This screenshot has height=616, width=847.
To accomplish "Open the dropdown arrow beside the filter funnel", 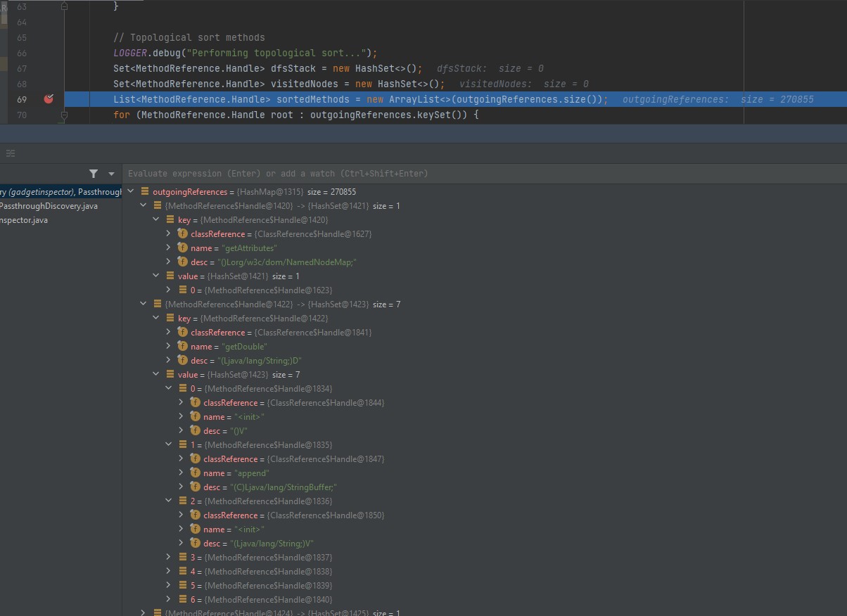I will click(111, 174).
